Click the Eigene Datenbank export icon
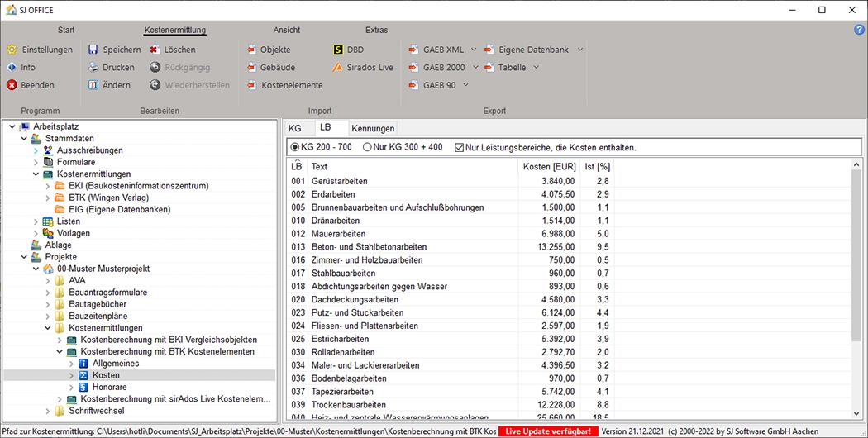868x438 pixels. tap(489, 50)
